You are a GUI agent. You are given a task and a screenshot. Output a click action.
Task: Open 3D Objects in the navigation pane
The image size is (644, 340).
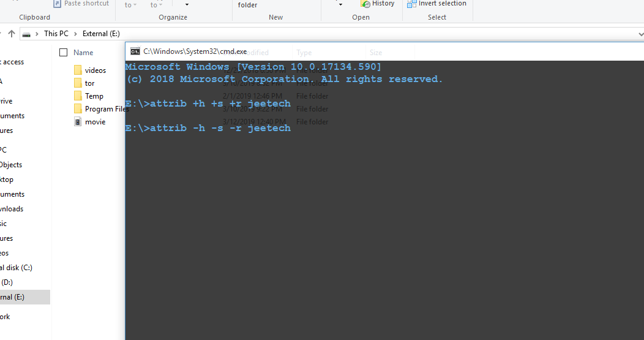[11, 164]
